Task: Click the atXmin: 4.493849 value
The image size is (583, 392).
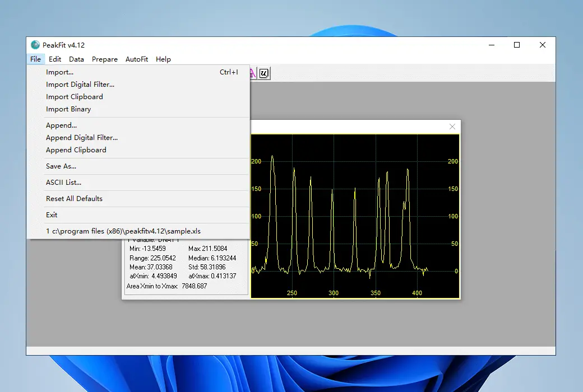Action: tap(153, 276)
